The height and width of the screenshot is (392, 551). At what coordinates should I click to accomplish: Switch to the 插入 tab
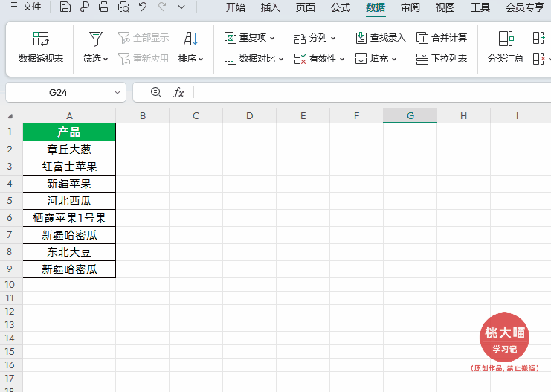(x=270, y=7)
